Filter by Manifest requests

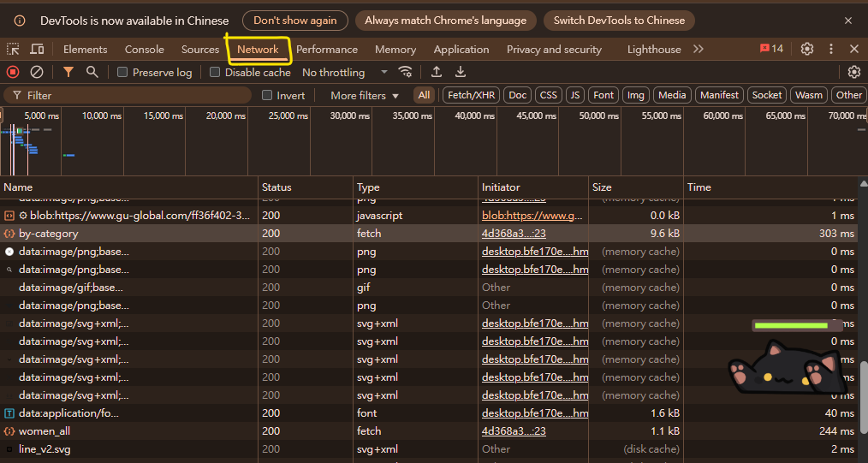click(x=719, y=95)
